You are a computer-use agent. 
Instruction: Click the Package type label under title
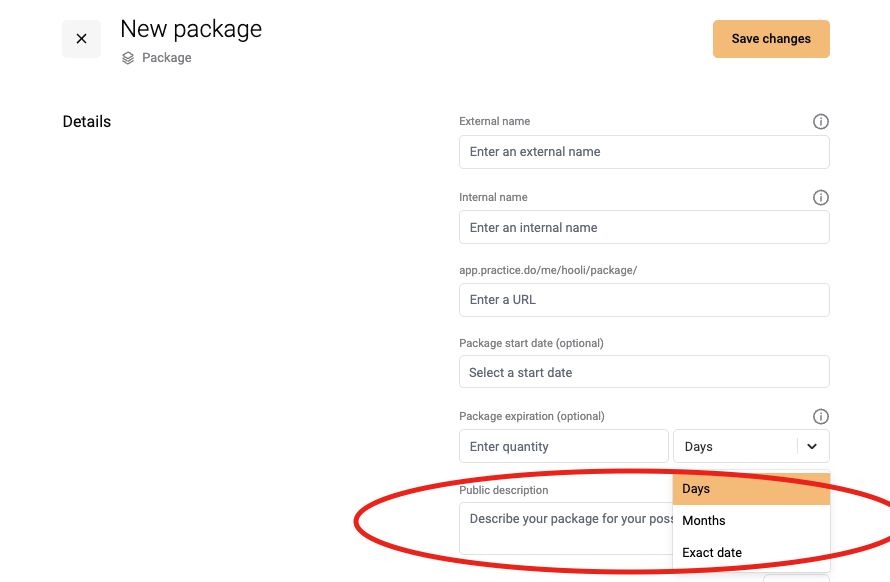166,58
